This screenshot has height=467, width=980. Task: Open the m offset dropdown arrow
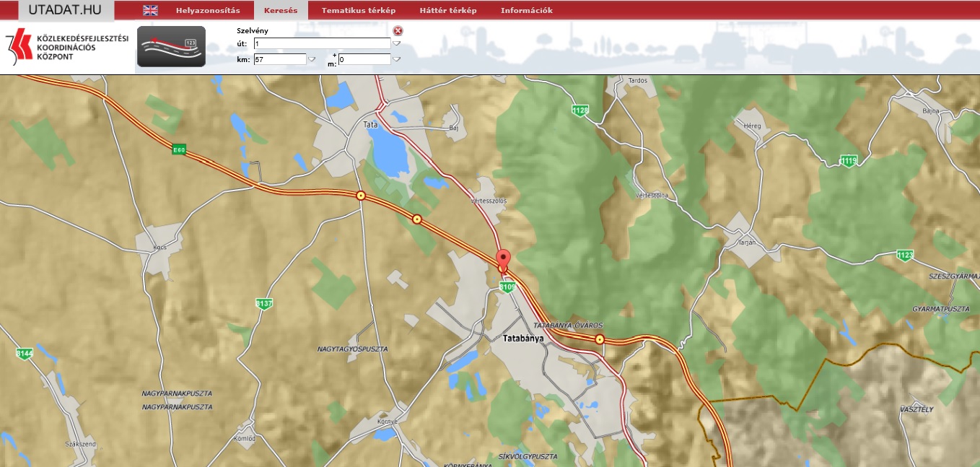[x=396, y=59]
